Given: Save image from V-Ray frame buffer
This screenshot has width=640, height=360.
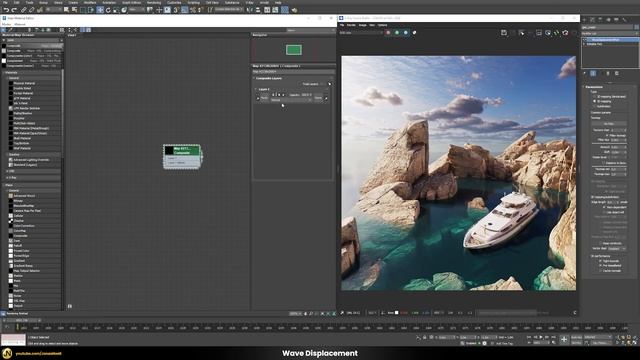Looking at the screenshot, I should pos(504,33).
